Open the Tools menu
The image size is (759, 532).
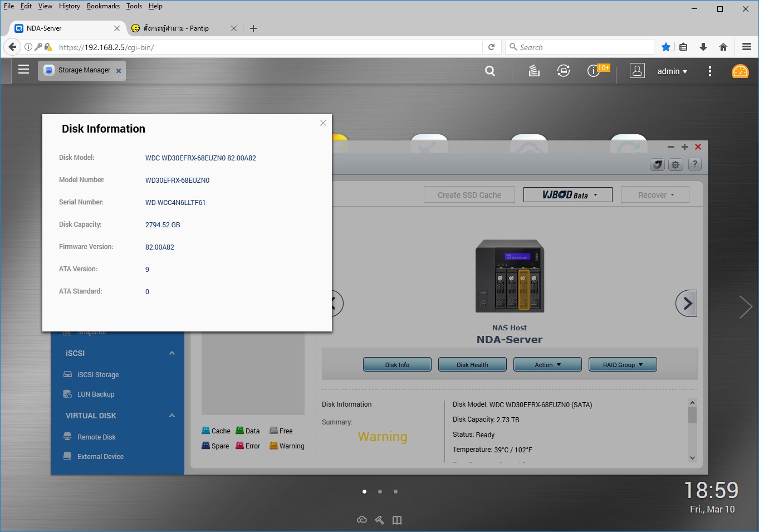134,6
